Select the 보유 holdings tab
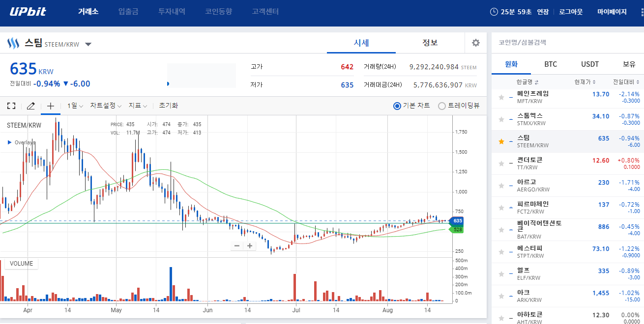This screenshot has width=644, height=324. pos(629,64)
